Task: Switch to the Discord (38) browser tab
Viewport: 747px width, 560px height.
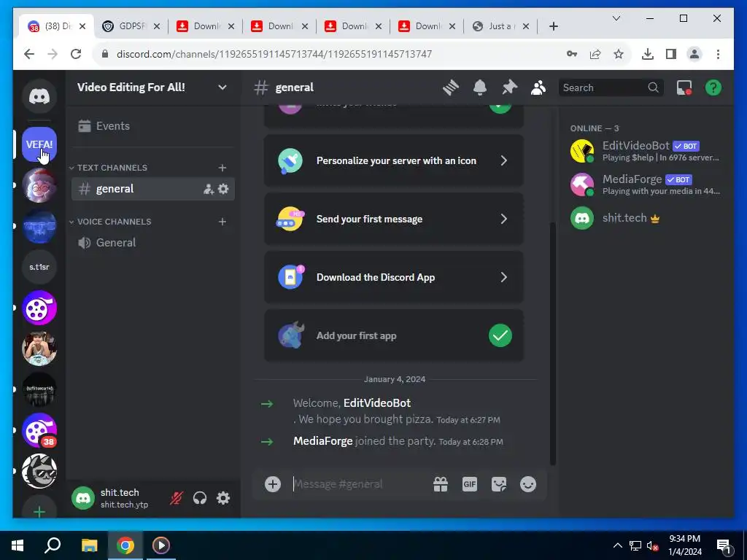Action: click(x=56, y=26)
